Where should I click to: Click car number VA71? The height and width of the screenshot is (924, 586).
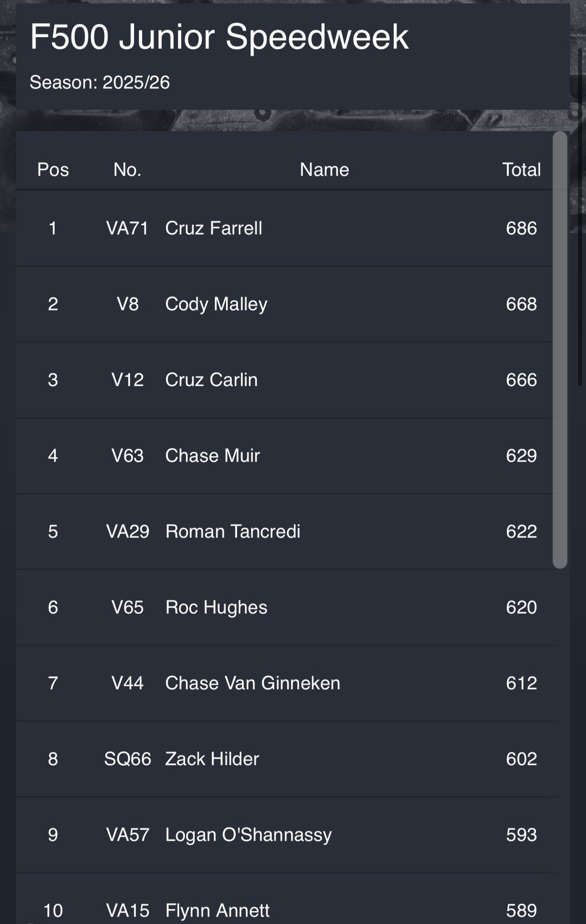[x=127, y=228]
